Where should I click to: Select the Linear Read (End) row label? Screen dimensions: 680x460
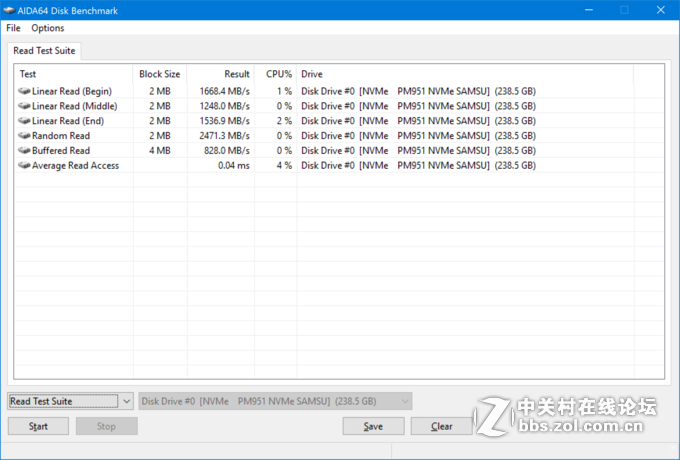(x=68, y=121)
